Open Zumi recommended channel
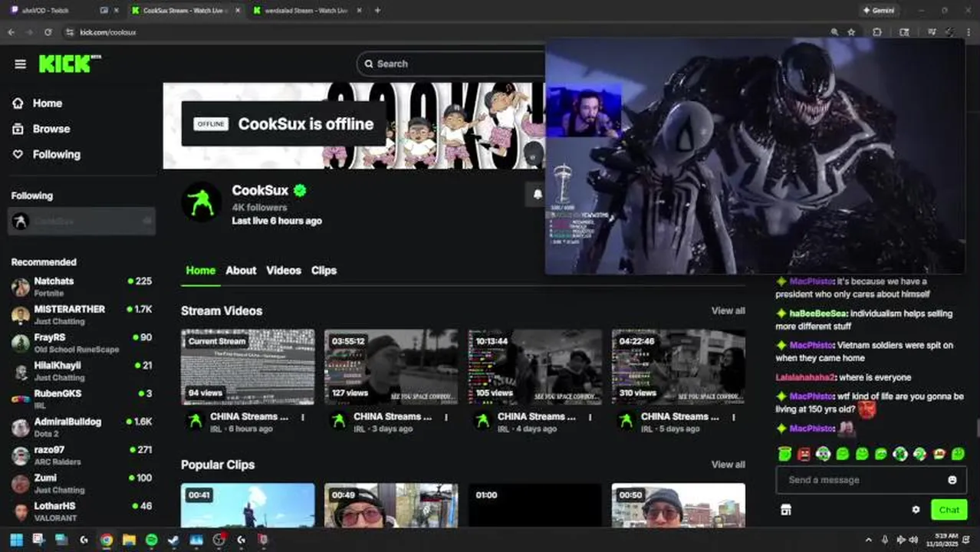The height and width of the screenshot is (552, 980). [82, 483]
